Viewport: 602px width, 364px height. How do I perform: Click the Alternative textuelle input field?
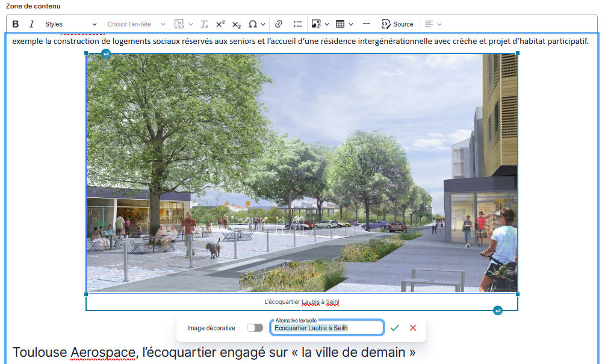tap(327, 329)
